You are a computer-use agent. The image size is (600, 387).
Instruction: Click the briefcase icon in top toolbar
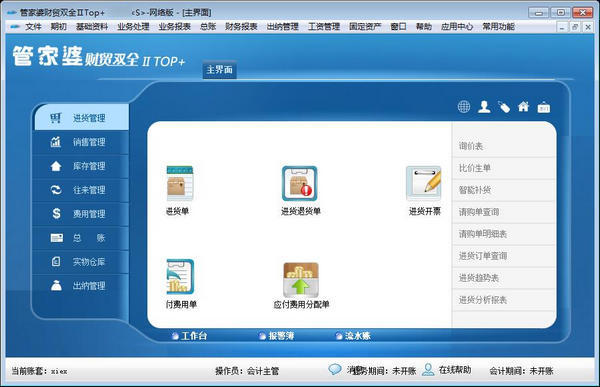(x=543, y=107)
